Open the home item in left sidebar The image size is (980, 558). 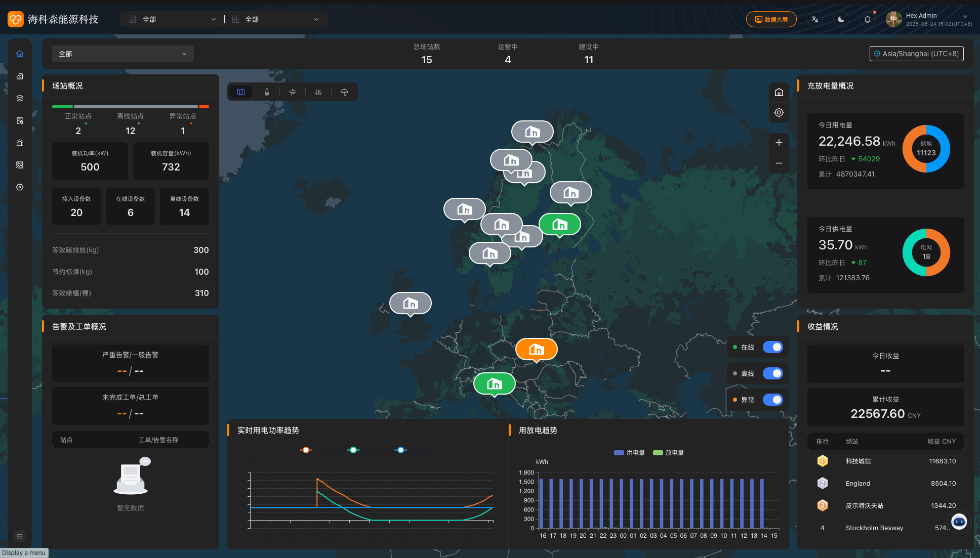click(x=20, y=54)
